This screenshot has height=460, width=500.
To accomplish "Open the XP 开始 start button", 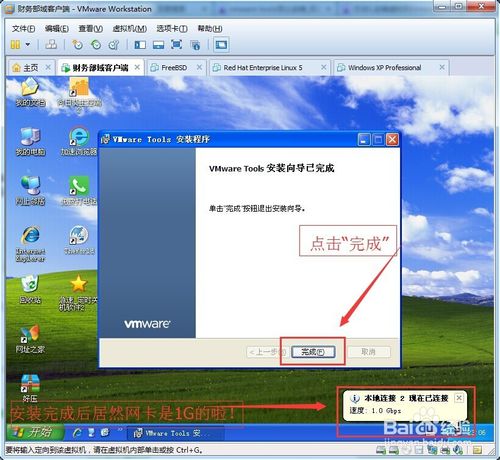I will click(x=35, y=433).
